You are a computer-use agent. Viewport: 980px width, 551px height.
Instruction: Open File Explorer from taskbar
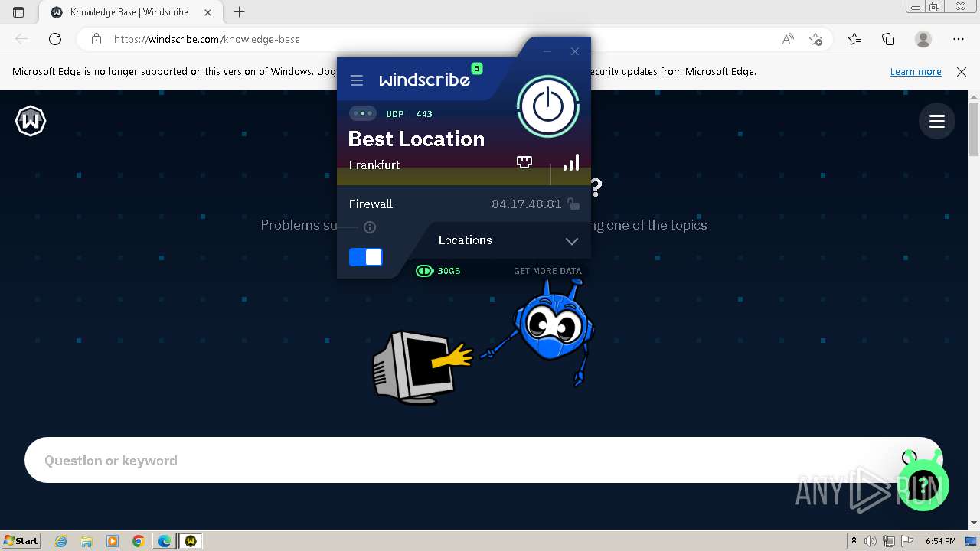87,541
